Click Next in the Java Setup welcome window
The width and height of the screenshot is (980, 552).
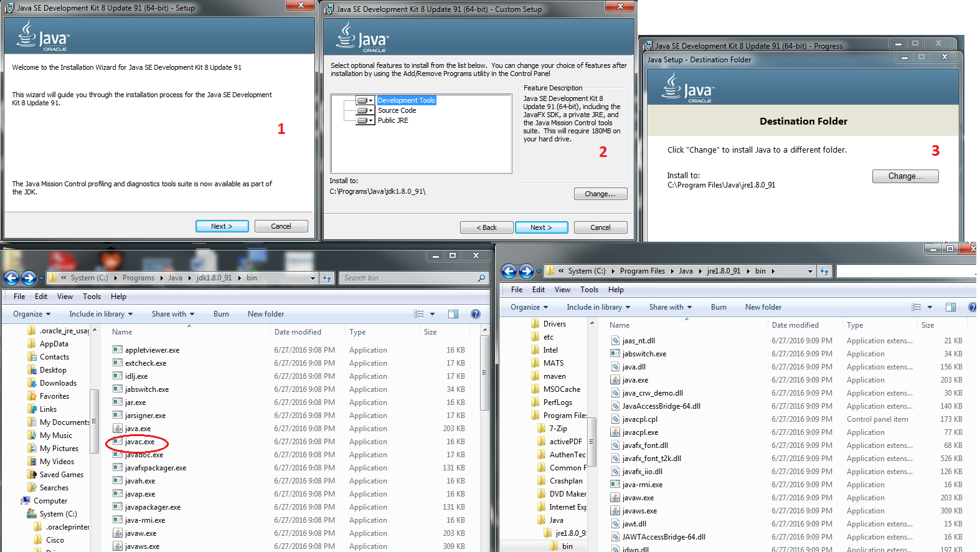[x=222, y=226]
